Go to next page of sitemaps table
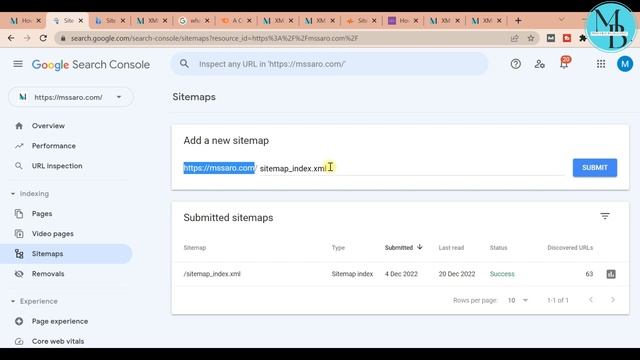 613,300
